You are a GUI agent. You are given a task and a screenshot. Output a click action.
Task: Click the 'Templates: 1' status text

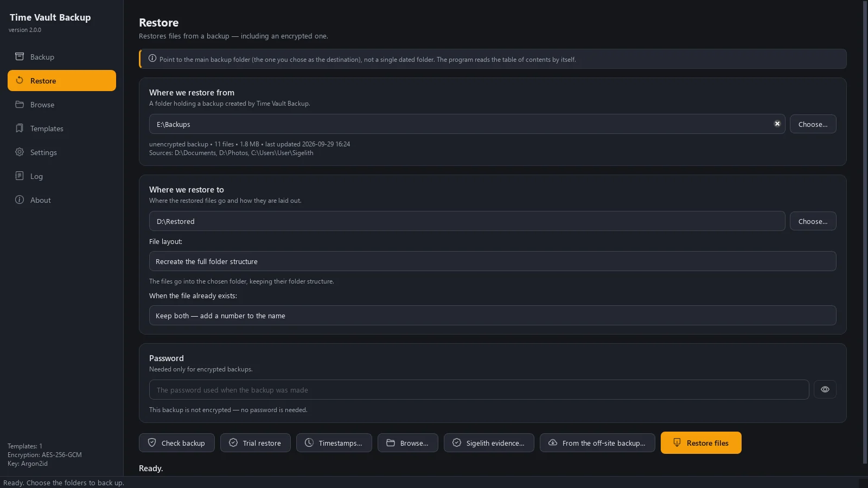point(25,446)
